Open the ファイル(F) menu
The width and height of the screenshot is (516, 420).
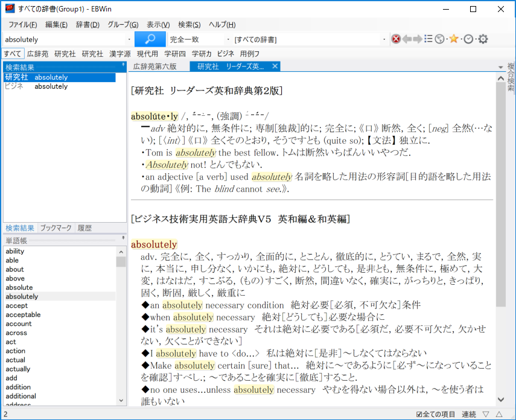[23, 25]
